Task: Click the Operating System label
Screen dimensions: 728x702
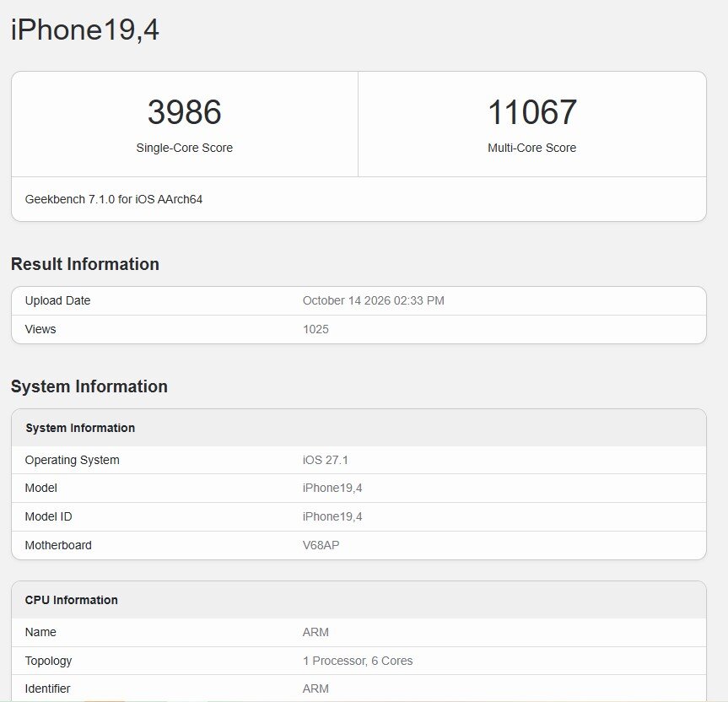Action: [x=72, y=460]
